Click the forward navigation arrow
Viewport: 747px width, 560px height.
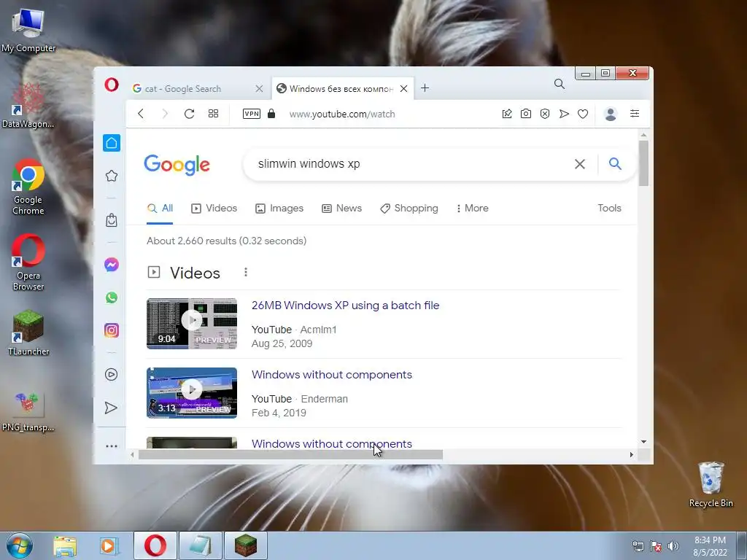pyautogui.click(x=165, y=114)
